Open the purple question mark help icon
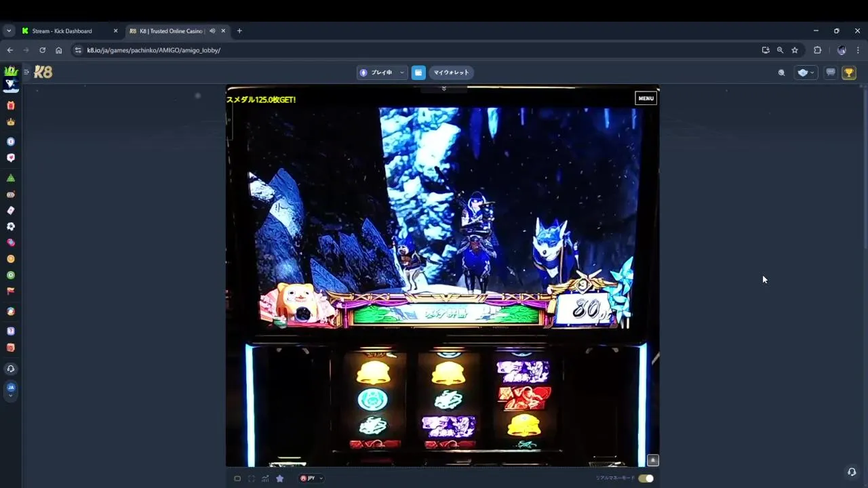Viewport: 868px width, 488px height. point(10,331)
